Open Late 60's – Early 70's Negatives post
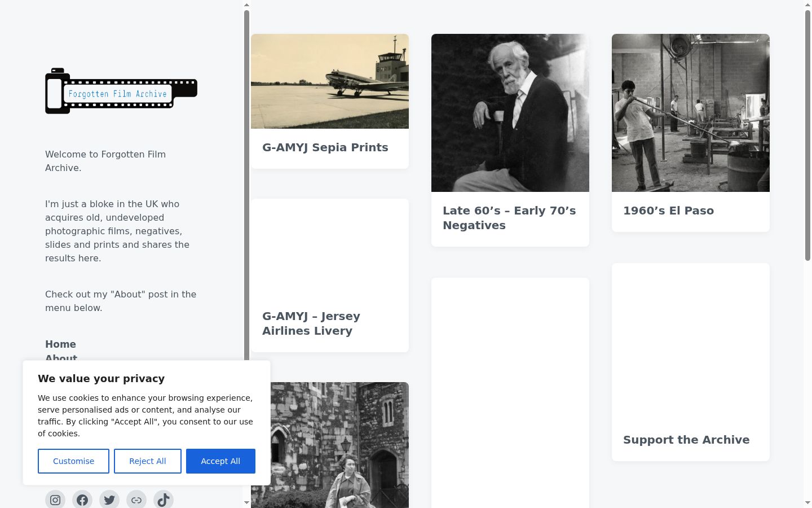Image resolution: width=812 pixels, height=508 pixels. [x=509, y=218]
